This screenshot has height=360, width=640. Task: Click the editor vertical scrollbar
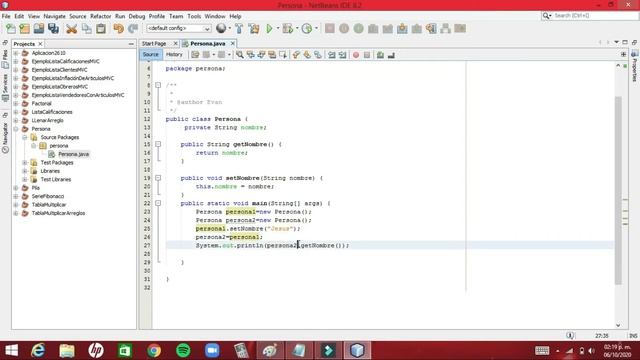click(x=618, y=190)
